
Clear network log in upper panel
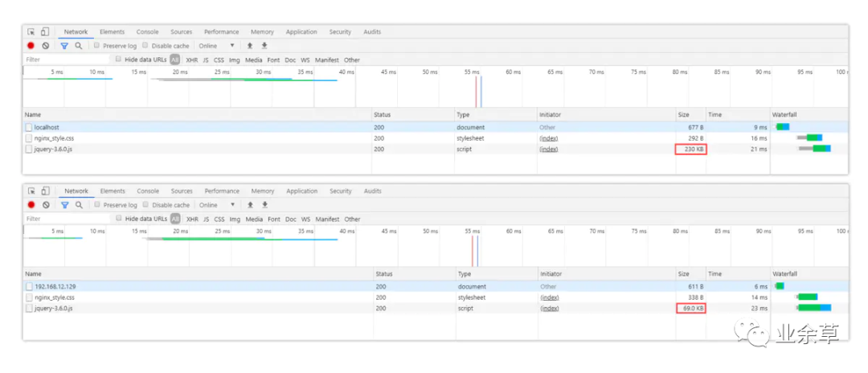click(45, 46)
